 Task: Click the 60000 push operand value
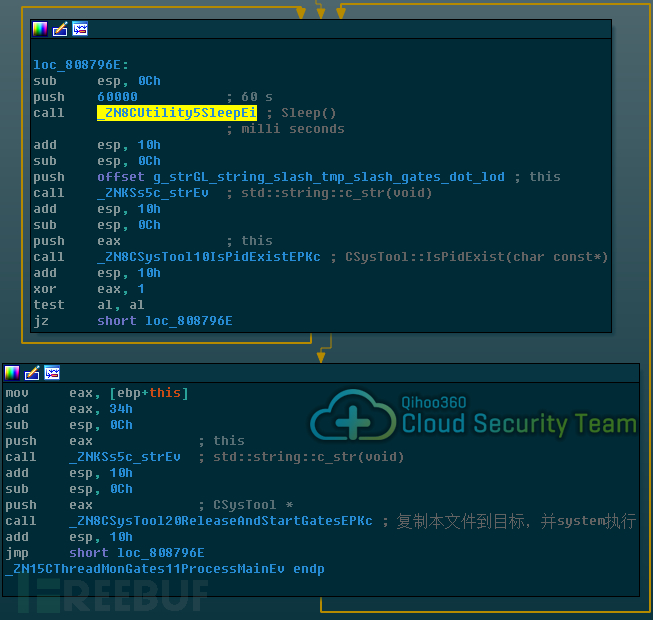117,97
